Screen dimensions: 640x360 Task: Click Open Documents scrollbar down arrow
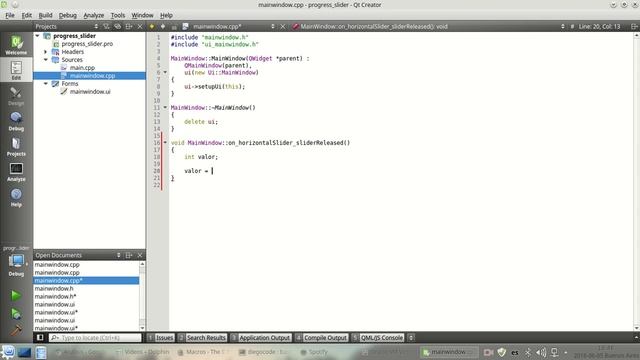(142, 328)
